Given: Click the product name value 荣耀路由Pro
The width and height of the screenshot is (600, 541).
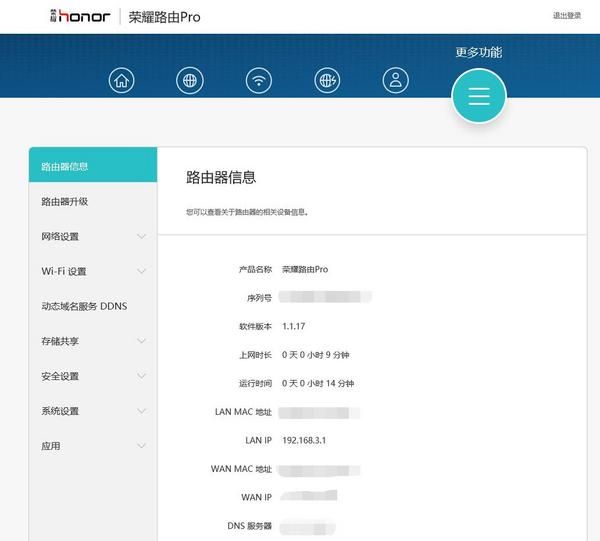Looking at the screenshot, I should point(305,269).
